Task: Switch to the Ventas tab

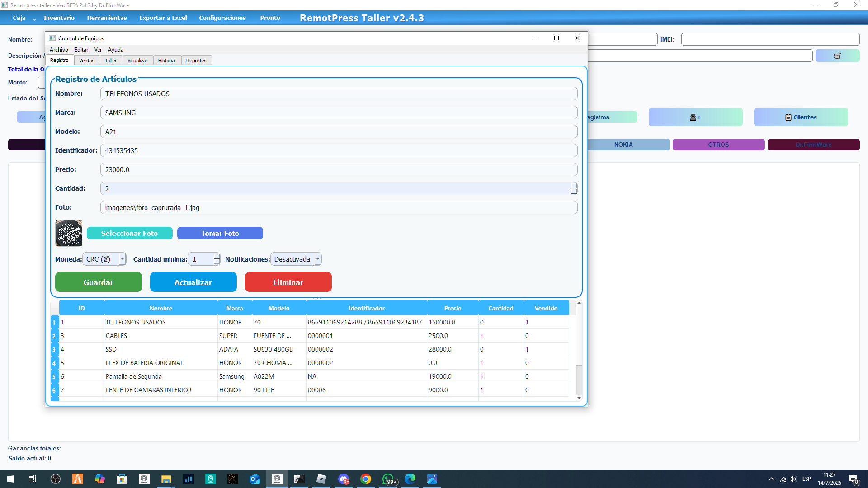Action: click(x=86, y=60)
